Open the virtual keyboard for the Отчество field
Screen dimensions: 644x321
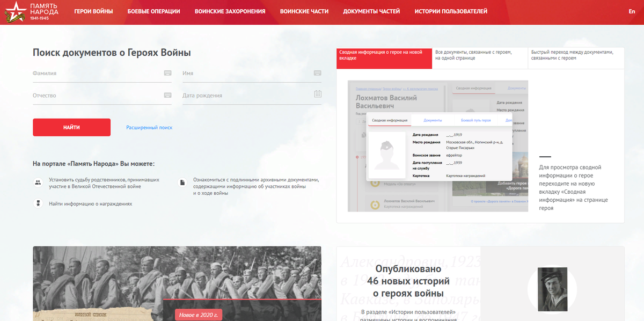(x=167, y=94)
